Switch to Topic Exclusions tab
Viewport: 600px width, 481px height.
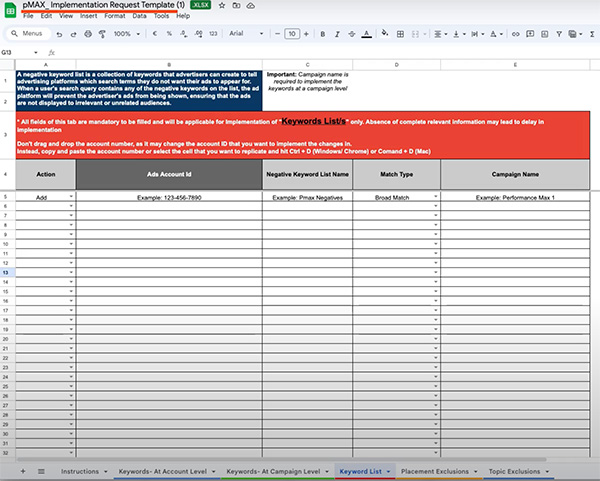(514, 471)
